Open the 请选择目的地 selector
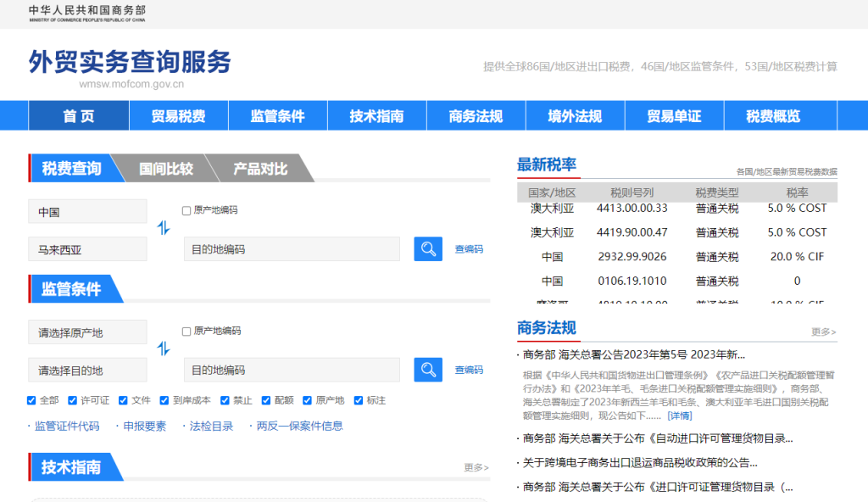Viewport: 868px width, 502px height. tap(87, 370)
